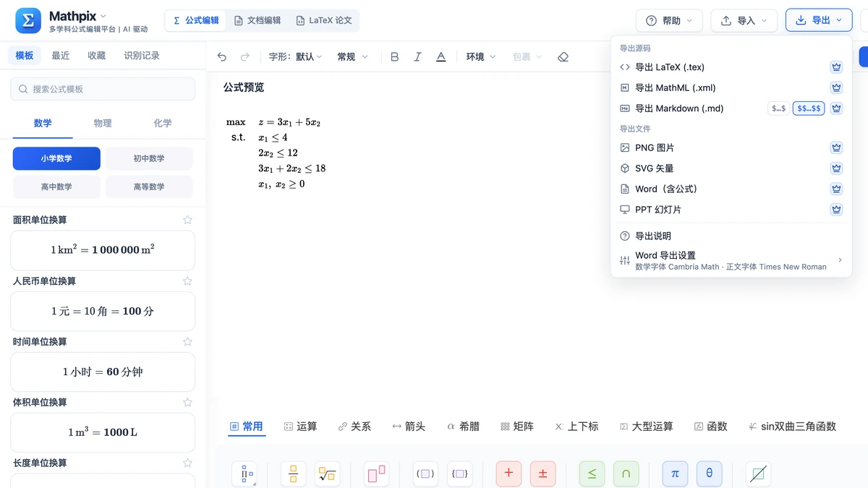The image size is (868, 488).
Task: Open the text color picker
Action: pos(441,56)
